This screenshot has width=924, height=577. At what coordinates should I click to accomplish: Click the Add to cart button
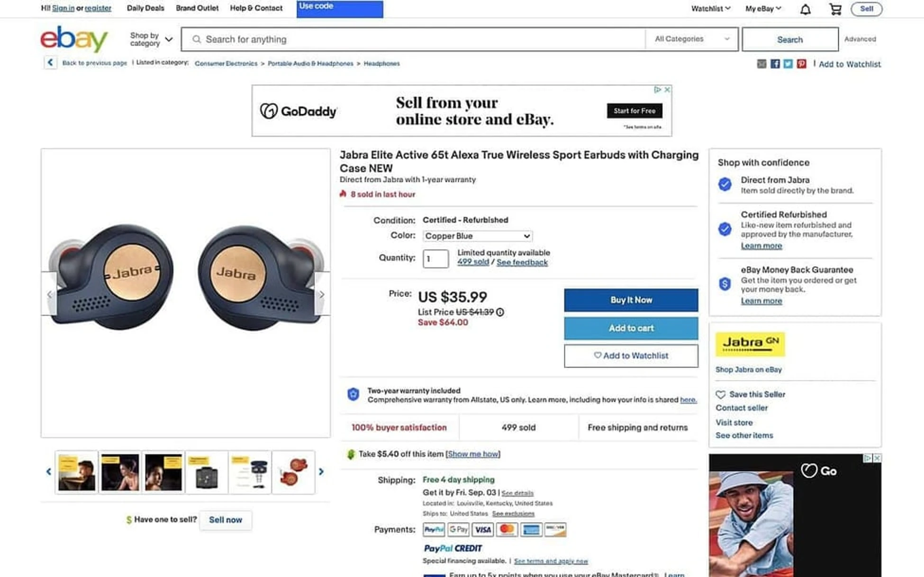click(631, 328)
